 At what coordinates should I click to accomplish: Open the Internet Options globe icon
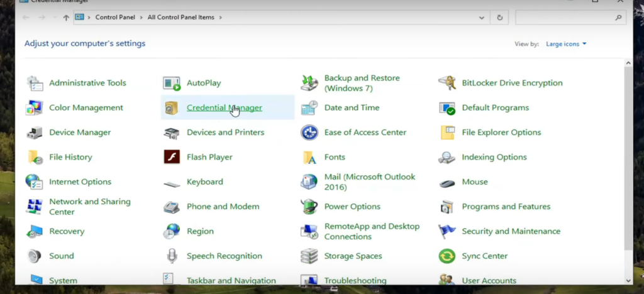point(35,182)
